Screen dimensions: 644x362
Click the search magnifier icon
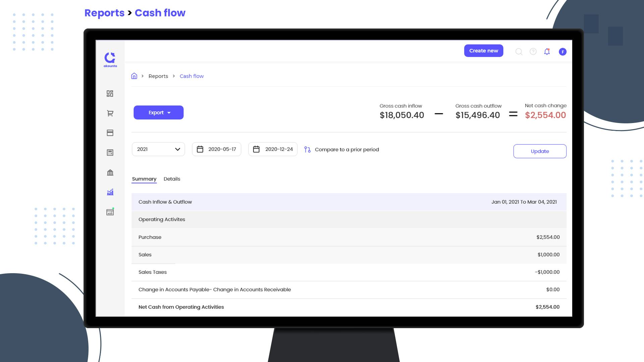(519, 52)
